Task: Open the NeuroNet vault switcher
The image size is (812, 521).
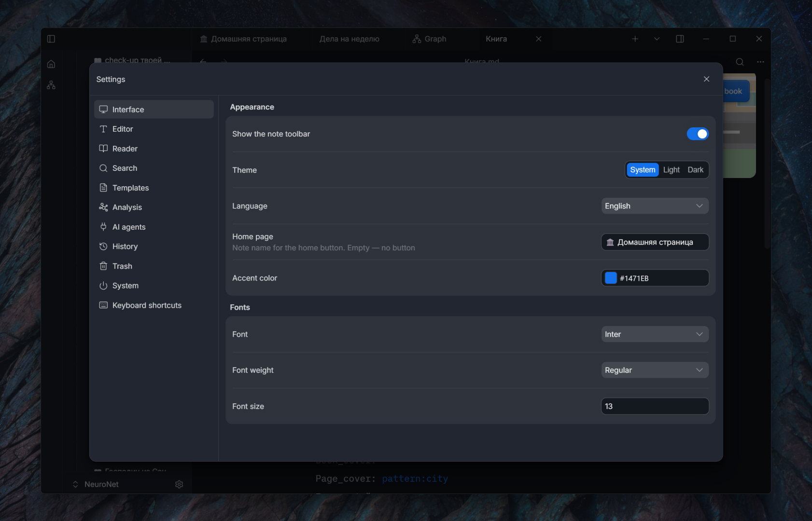Action: coord(96,484)
